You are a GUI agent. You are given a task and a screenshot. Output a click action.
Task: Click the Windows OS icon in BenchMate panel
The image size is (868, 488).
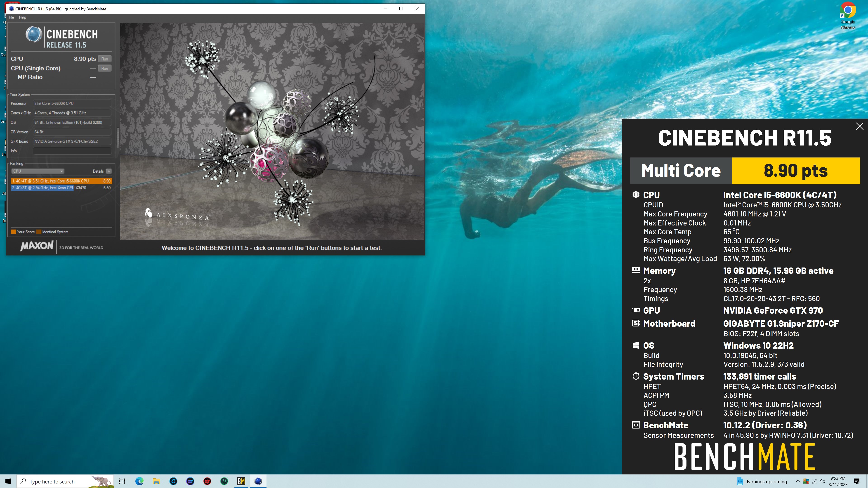point(636,345)
